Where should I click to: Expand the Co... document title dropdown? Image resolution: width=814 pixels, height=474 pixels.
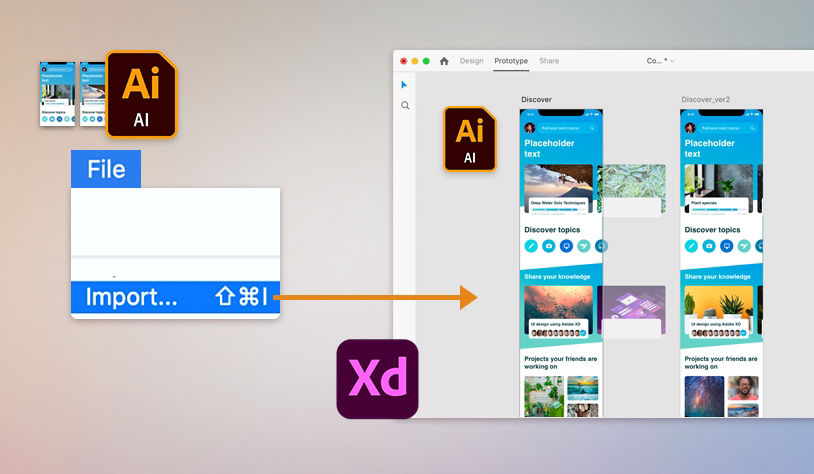[x=672, y=61]
